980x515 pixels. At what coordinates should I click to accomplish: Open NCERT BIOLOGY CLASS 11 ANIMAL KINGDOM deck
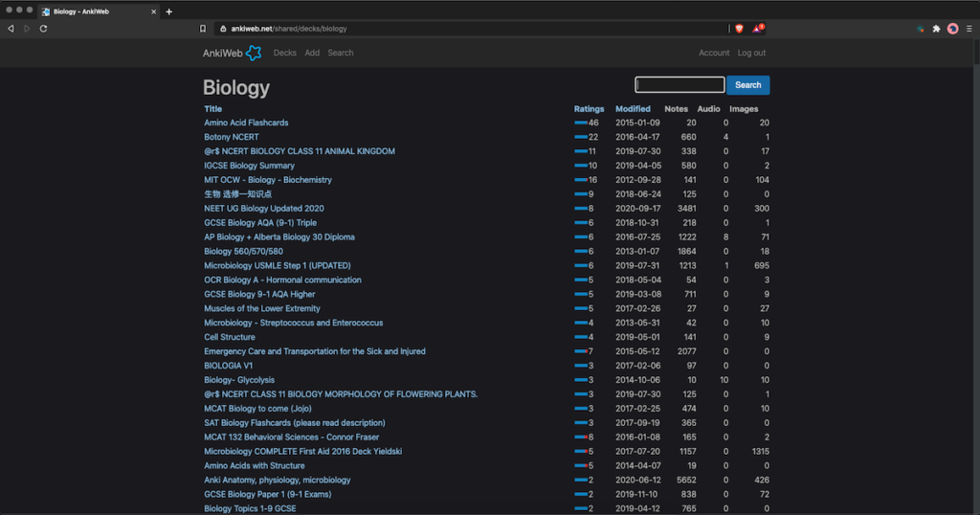(300, 151)
